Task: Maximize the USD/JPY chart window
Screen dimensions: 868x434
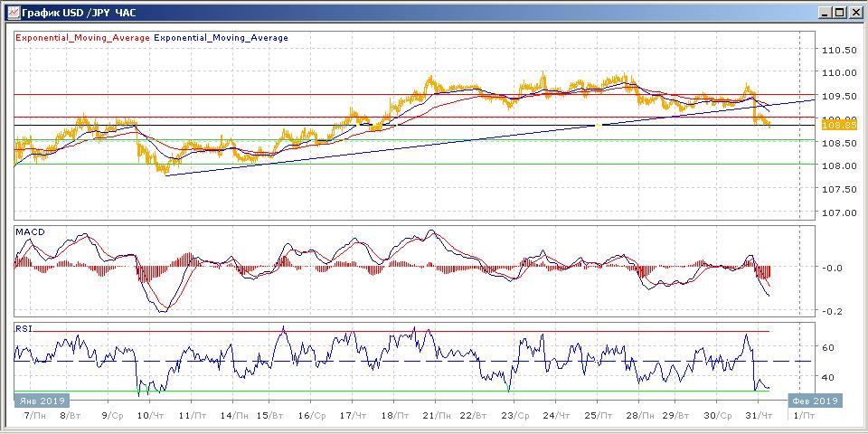Action: [x=840, y=12]
